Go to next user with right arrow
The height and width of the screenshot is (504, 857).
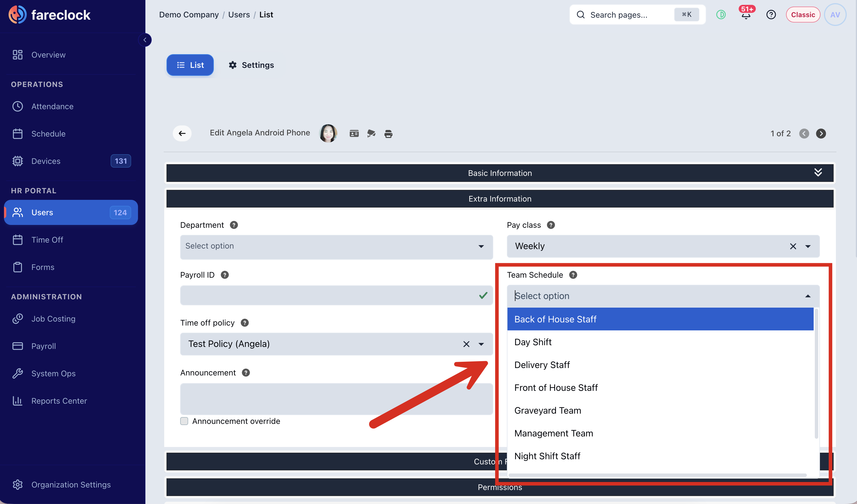[821, 133]
